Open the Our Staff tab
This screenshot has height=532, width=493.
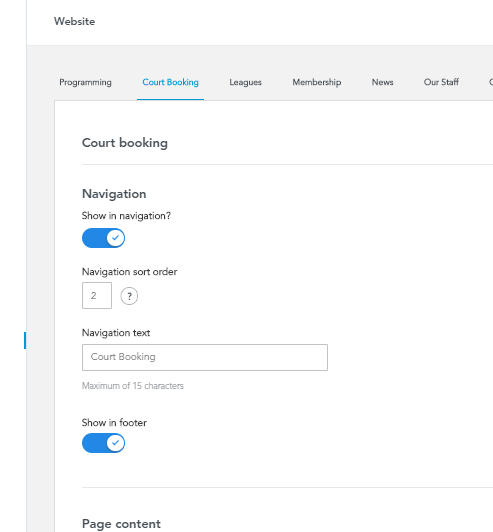[441, 82]
